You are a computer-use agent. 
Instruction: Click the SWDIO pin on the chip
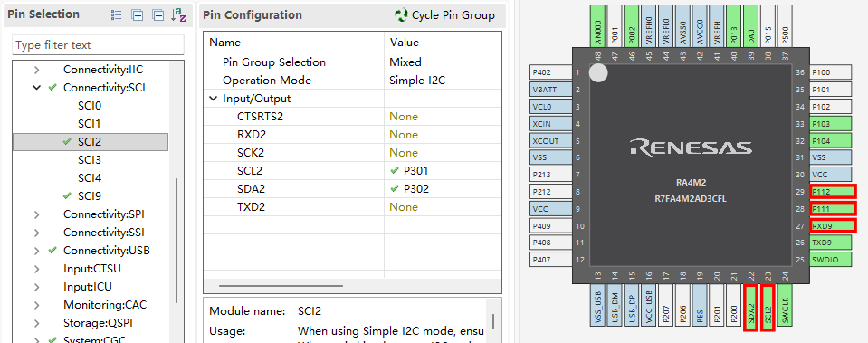click(832, 260)
